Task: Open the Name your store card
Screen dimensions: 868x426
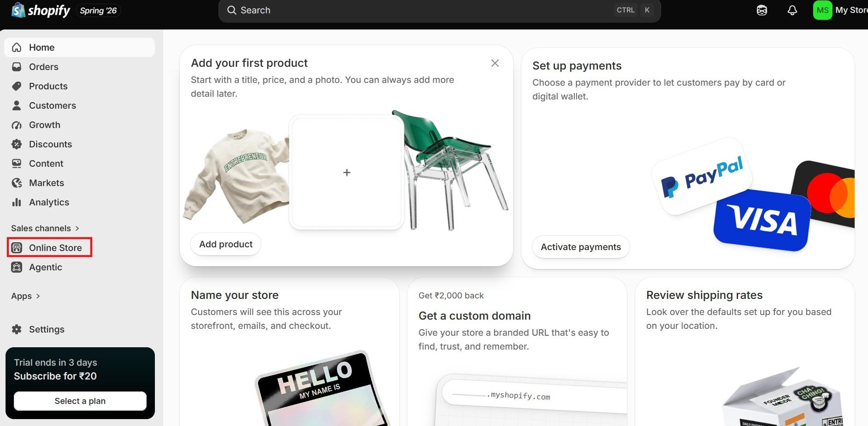Action: click(x=289, y=351)
